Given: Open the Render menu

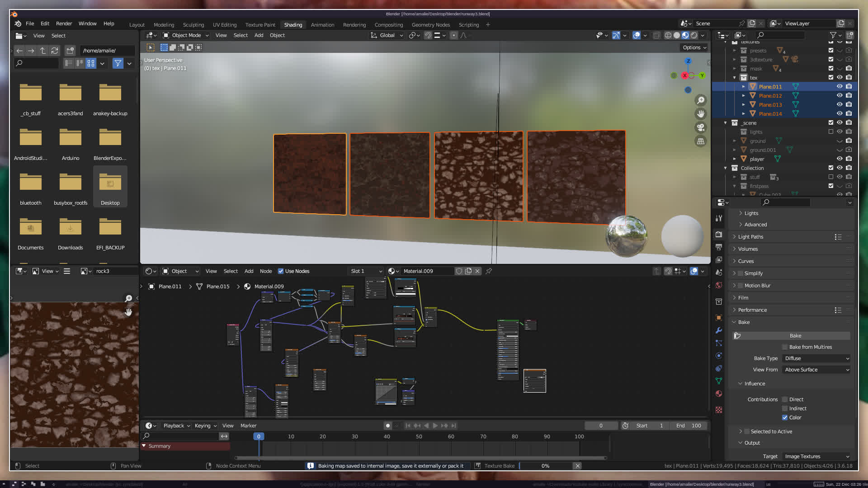Looking at the screenshot, I should point(64,23).
